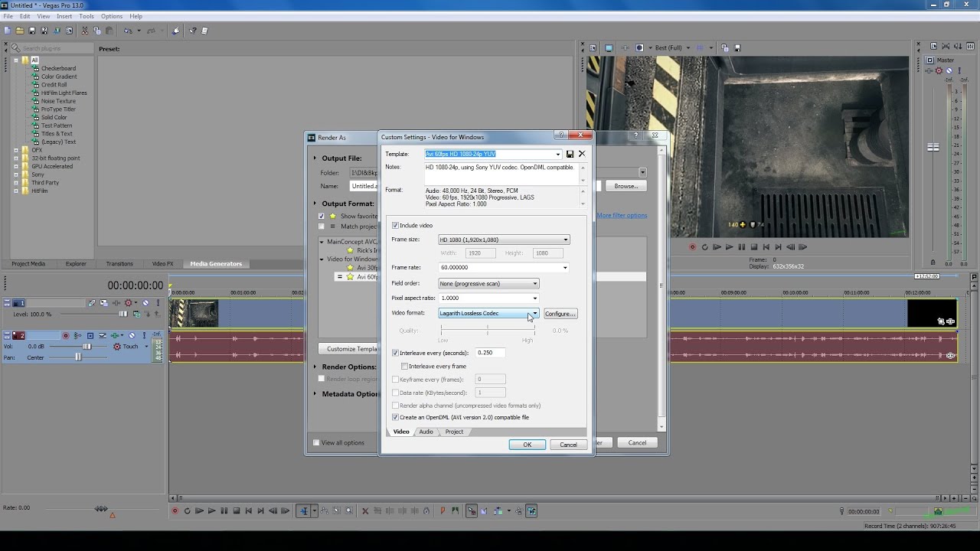The height and width of the screenshot is (551, 980).
Task: Click Stop in the timeline transport bar
Action: point(237,511)
